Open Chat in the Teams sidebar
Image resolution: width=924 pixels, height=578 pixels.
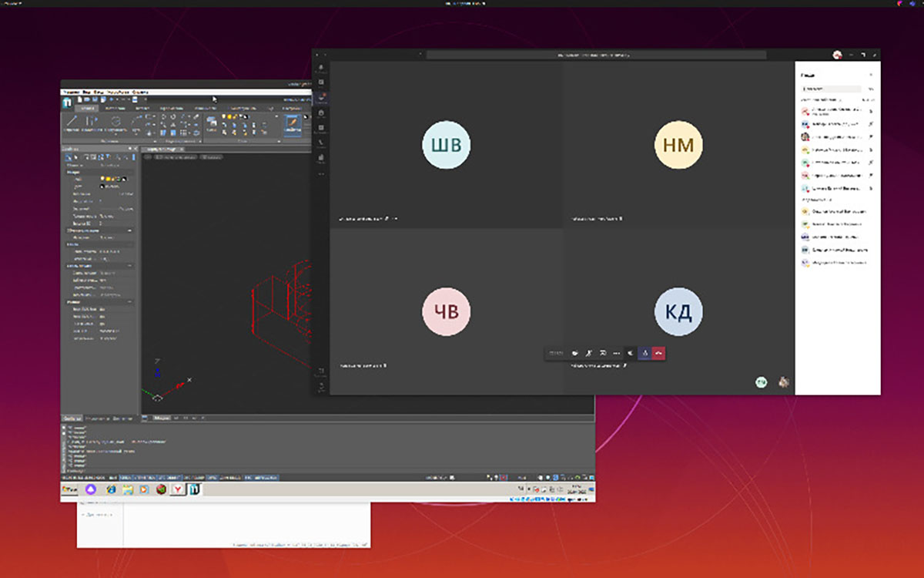click(x=321, y=82)
